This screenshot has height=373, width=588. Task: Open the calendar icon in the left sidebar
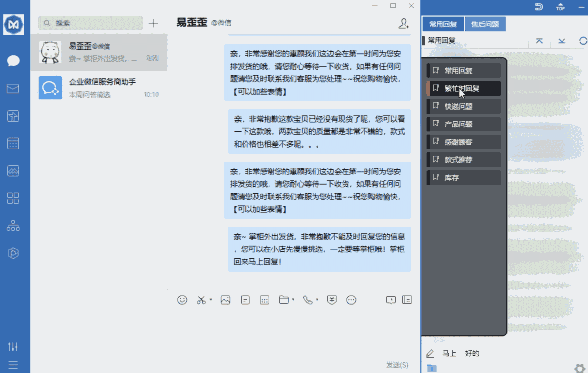(14, 143)
